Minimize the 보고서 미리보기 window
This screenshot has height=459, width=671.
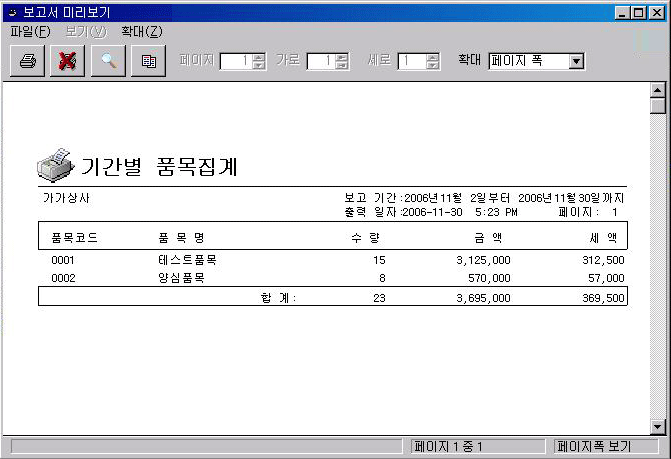point(622,13)
